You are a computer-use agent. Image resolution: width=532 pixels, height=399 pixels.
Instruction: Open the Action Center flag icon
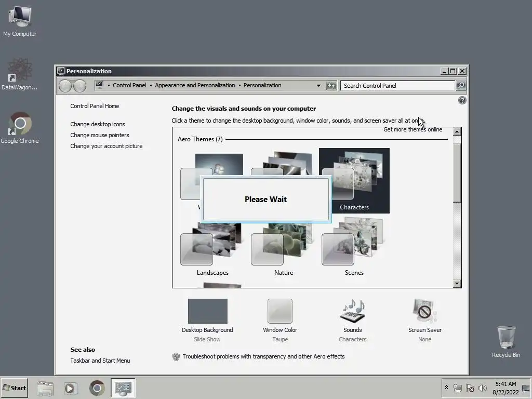coord(470,388)
